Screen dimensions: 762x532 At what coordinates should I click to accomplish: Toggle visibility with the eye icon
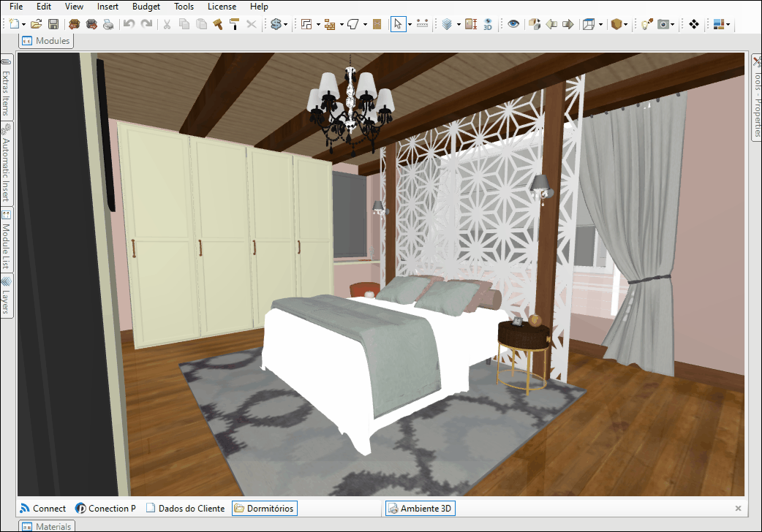coord(513,24)
